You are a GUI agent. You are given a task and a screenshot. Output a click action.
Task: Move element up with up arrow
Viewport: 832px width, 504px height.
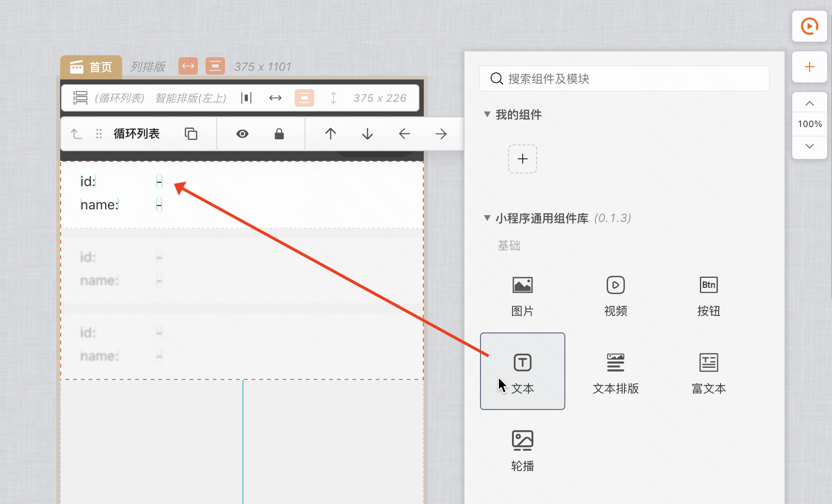click(331, 134)
